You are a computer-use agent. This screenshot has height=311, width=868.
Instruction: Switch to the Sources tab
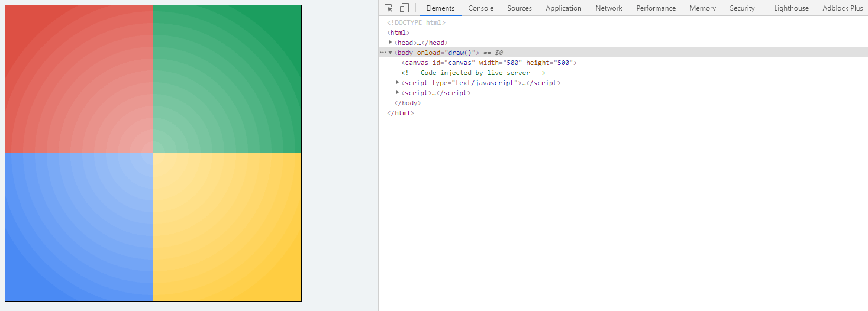point(519,8)
